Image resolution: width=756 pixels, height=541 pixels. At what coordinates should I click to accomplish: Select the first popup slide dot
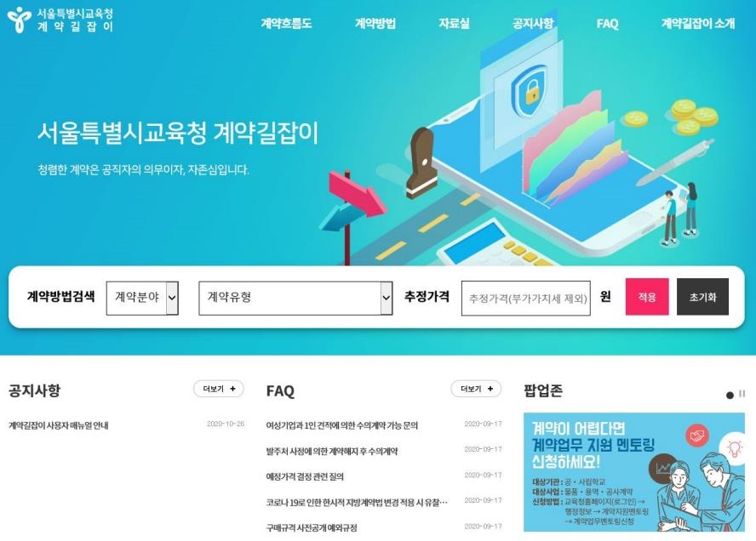730,395
